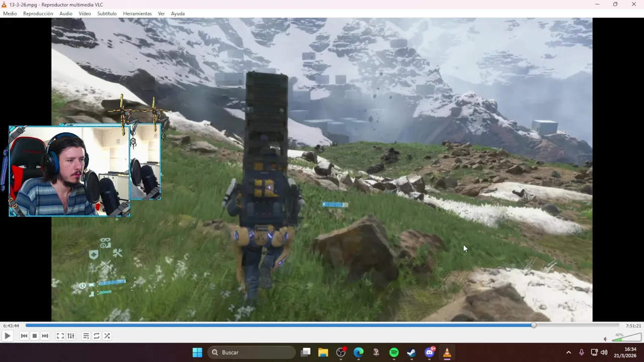644x362 pixels.
Task: Open the Ver menu
Action: 161,14
